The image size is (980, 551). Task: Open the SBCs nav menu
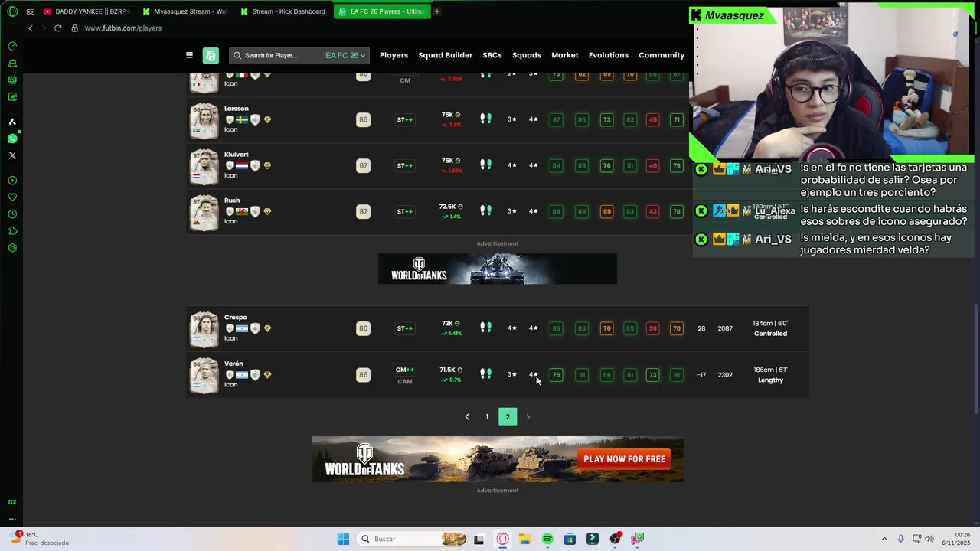pyautogui.click(x=492, y=55)
